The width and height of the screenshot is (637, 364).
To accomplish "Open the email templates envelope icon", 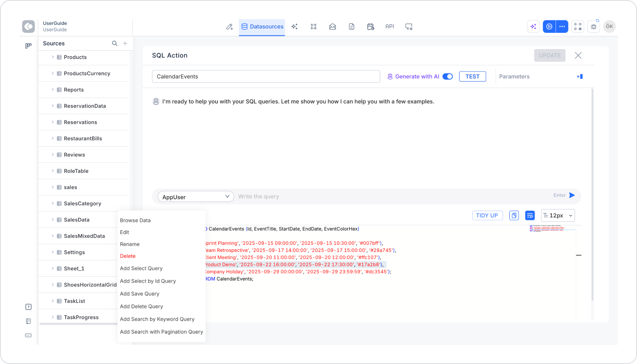I will tap(333, 27).
